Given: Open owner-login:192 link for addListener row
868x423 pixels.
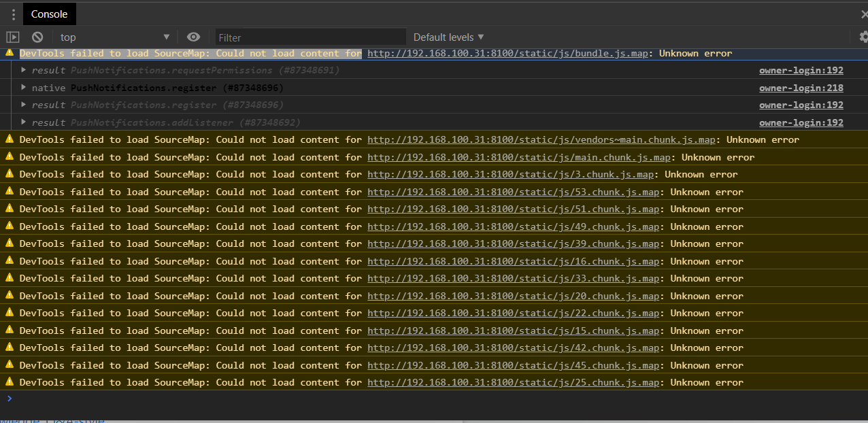Looking at the screenshot, I should tap(801, 122).
